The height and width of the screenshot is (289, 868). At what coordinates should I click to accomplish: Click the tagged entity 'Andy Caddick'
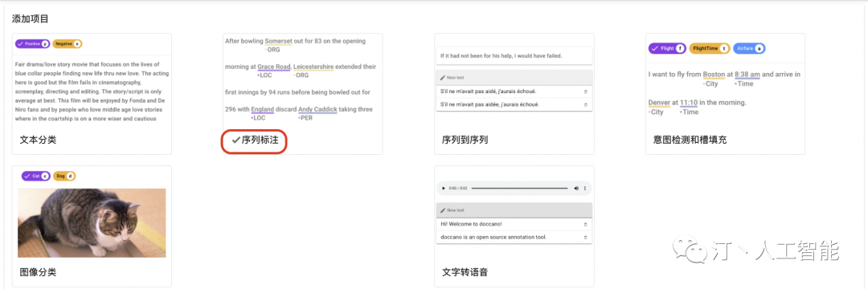click(x=317, y=109)
